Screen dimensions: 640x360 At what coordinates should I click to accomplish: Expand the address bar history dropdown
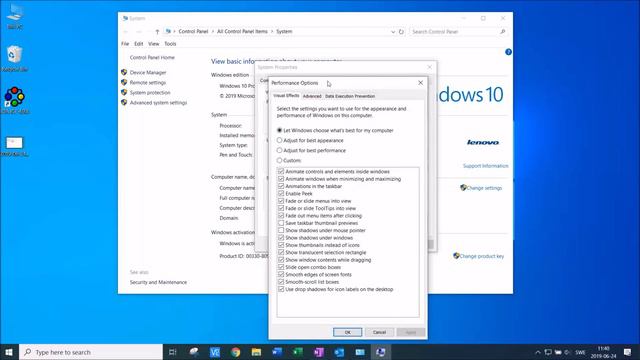(393, 31)
